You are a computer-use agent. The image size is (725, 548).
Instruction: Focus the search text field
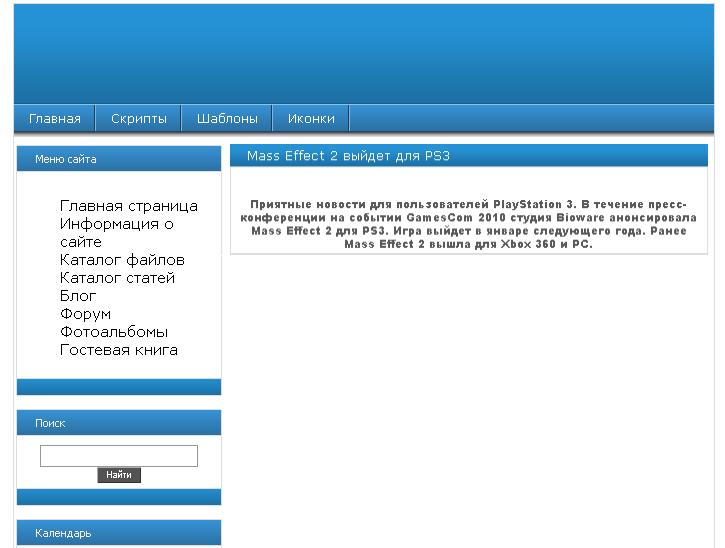click(x=118, y=456)
